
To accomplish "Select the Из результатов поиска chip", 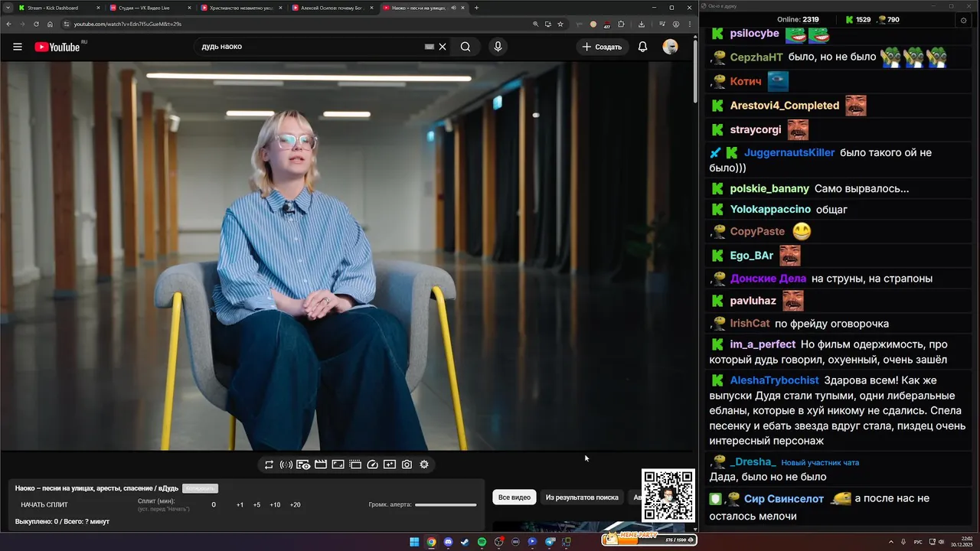I will (582, 497).
